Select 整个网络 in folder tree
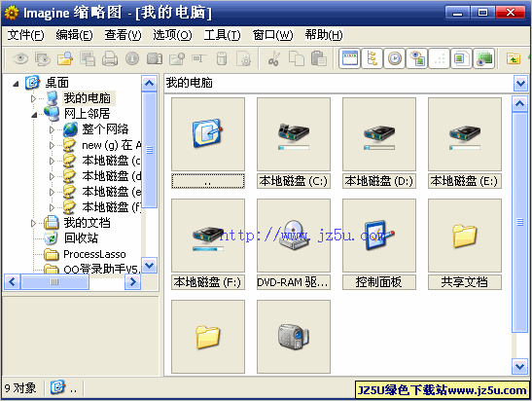The width and height of the screenshot is (532, 401). [x=105, y=129]
